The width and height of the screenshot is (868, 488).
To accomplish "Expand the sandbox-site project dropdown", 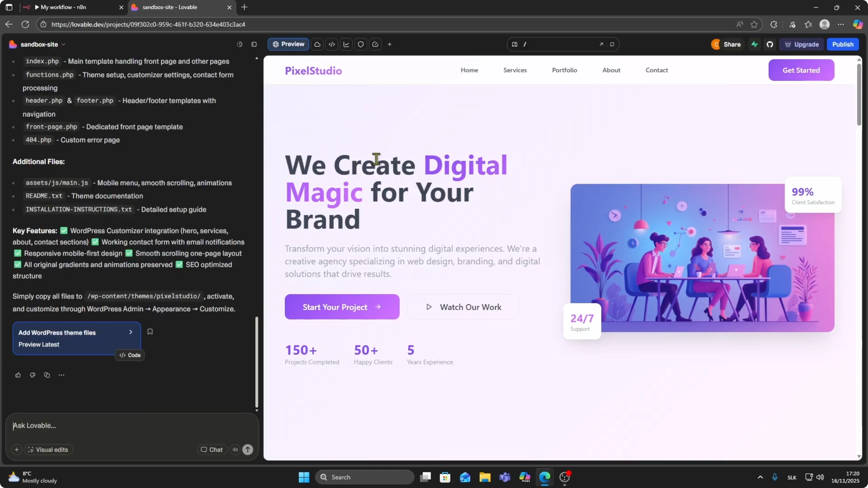I will 63,45.
